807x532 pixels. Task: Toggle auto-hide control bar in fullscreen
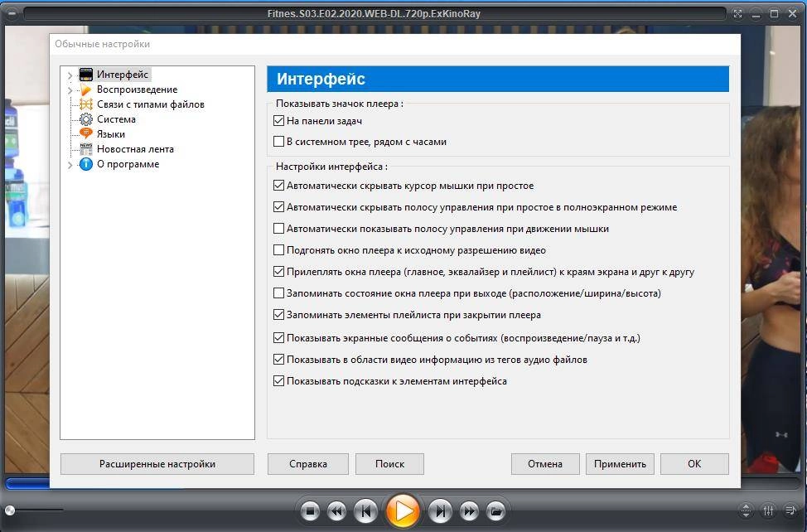(278, 207)
